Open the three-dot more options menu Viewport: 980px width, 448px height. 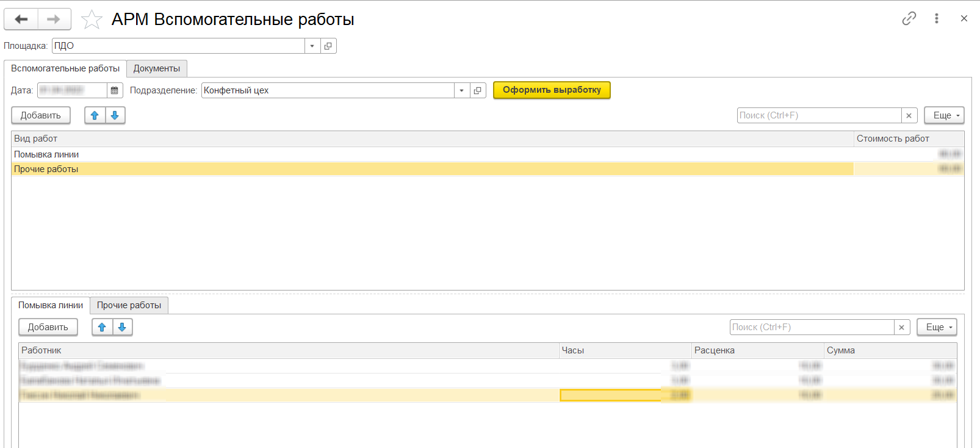click(x=936, y=18)
